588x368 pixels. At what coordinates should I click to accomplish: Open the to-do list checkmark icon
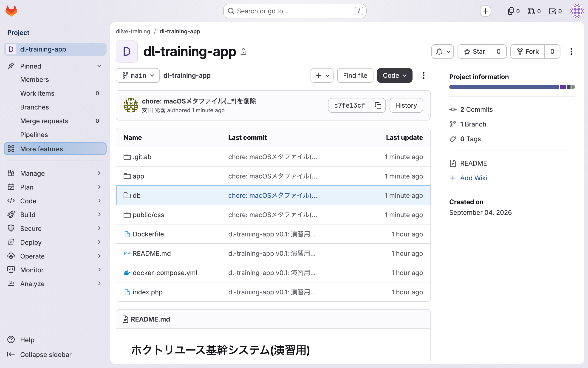click(555, 11)
